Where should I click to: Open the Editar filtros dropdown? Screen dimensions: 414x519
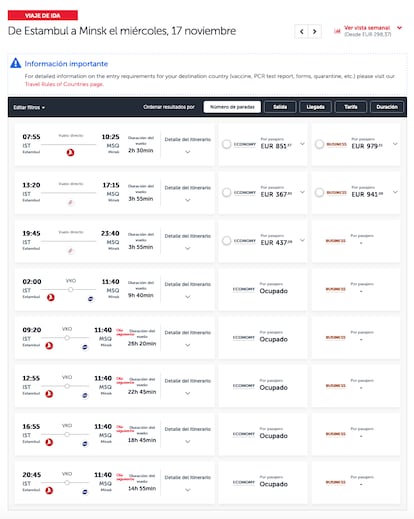click(29, 107)
